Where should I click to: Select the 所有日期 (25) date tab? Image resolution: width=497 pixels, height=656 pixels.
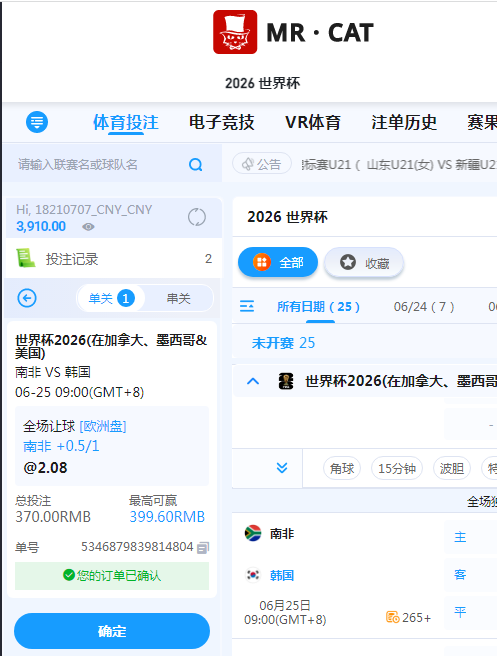coord(318,307)
